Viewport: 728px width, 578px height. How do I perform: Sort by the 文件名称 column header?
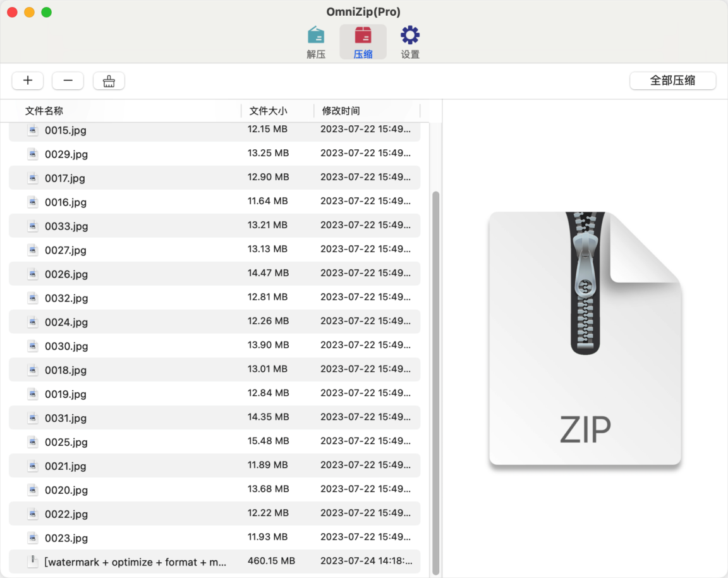(x=44, y=111)
